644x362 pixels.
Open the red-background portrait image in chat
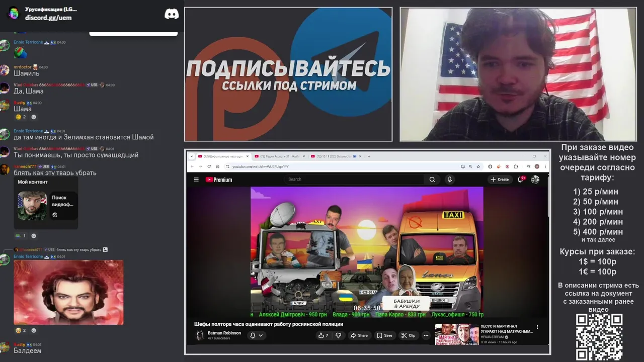(68, 292)
